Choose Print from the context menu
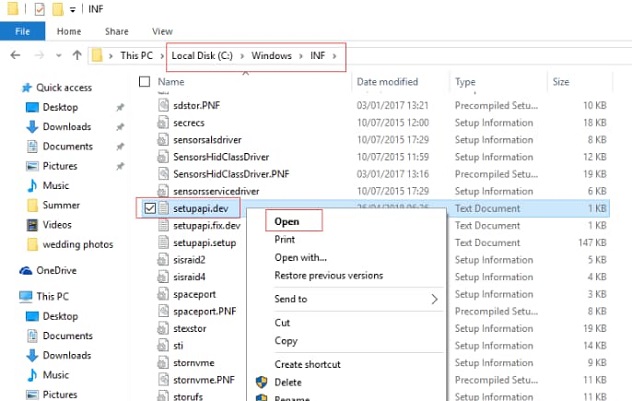Screen dimensions: 632x401 tap(285, 239)
